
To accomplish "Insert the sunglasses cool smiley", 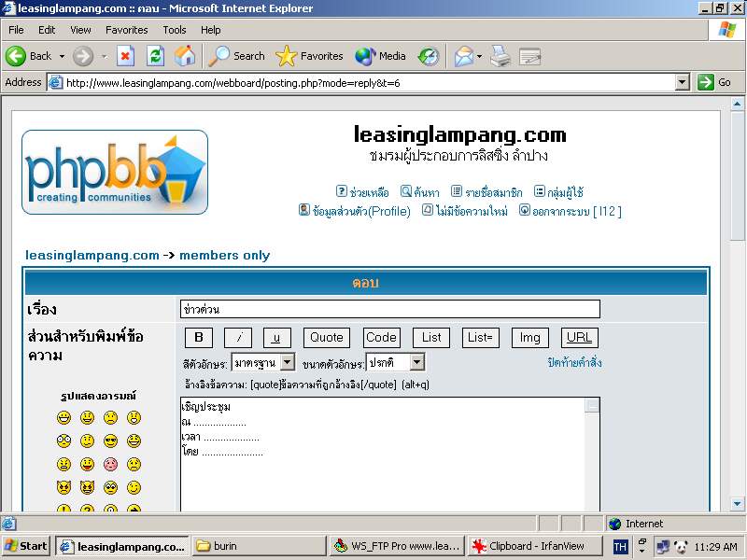I will click(x=111, y=441).
